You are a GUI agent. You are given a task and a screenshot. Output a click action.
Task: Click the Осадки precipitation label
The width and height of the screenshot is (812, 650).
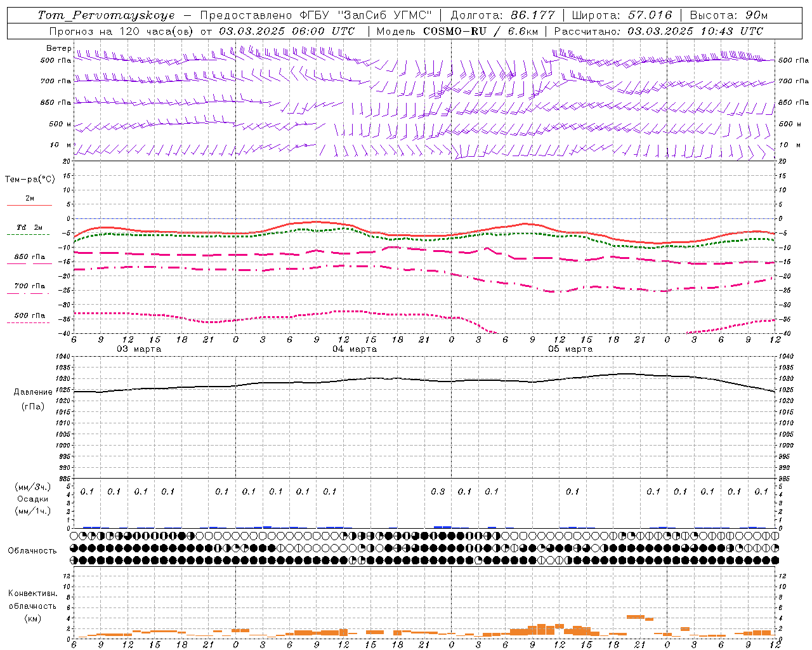[x=33, y=499]
